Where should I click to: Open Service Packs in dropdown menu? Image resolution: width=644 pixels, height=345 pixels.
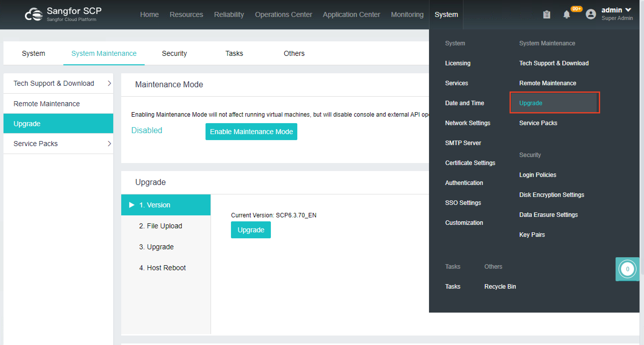tap(538, 123)
